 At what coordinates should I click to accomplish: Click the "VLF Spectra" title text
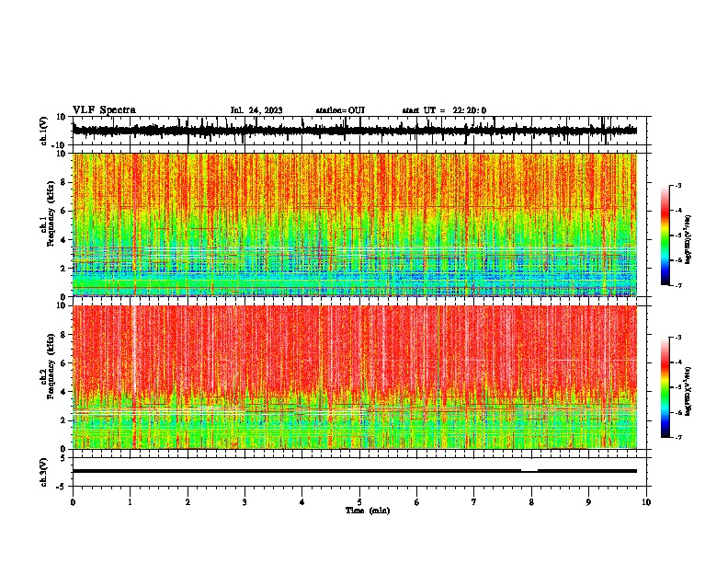pos(104,110)
